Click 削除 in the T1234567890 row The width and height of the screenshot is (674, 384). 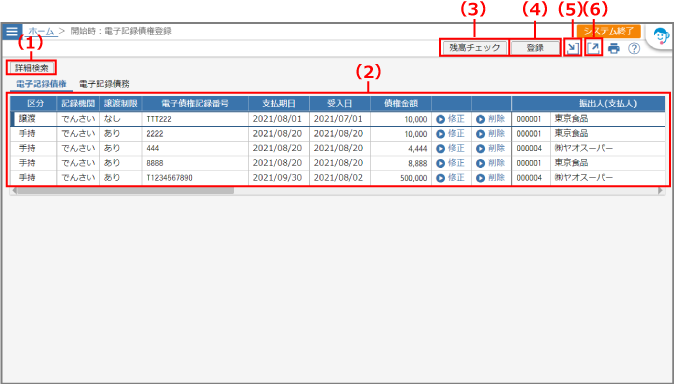pyautogui.click(x=490, y=178)
